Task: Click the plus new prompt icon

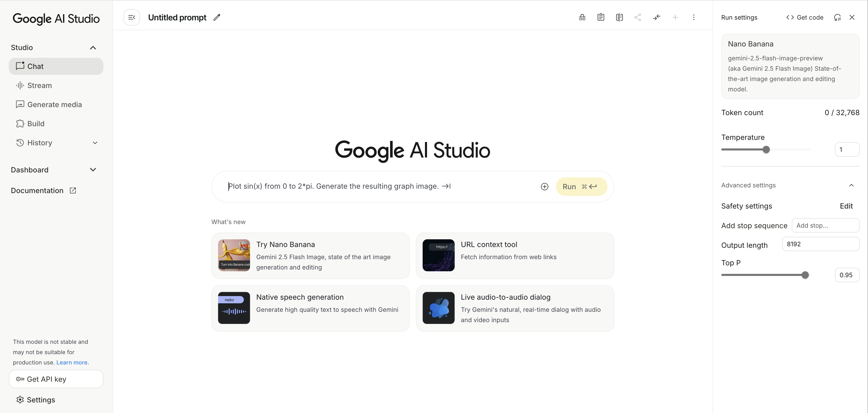Action: [x=675, y=18]
